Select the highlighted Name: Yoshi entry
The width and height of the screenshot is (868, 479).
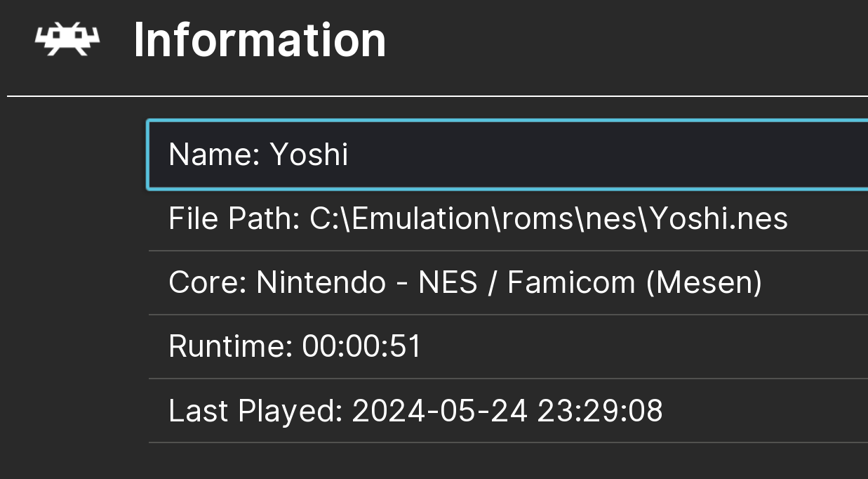pyautogui.click(x=507, y=155)
